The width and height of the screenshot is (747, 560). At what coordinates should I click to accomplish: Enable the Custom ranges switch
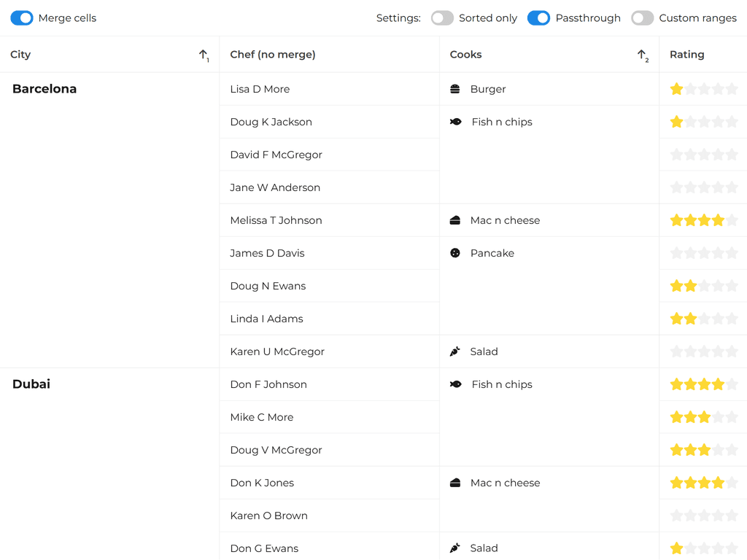pos(642,18)
